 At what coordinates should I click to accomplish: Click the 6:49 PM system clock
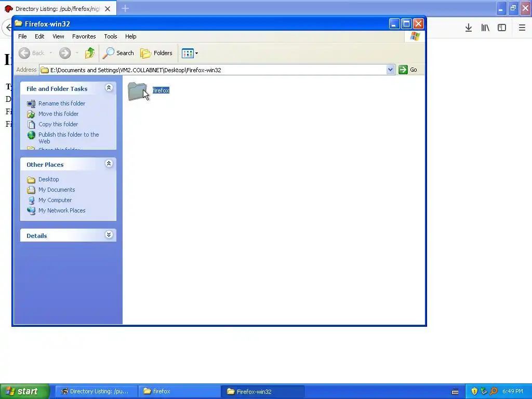(513, 392)
